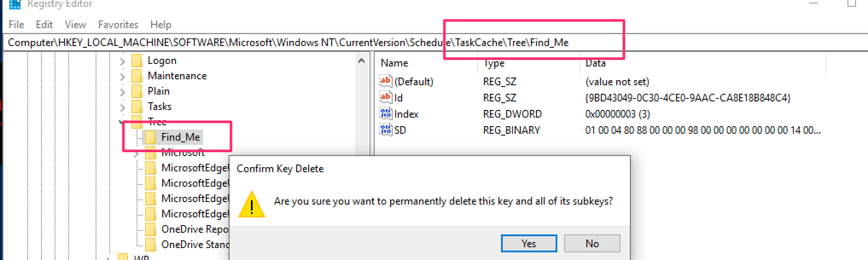Cancel deletion with the No button
Screen dimensions: 868x260
click(592, 243)
